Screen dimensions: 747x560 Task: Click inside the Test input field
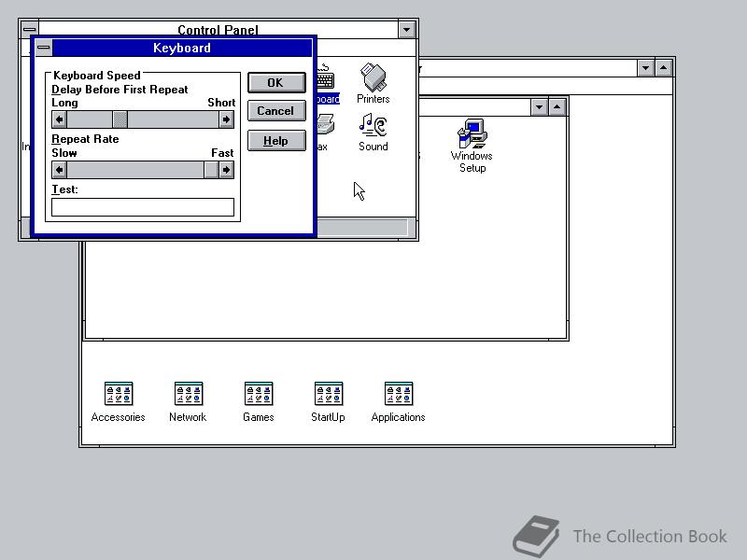coord(143,207)
